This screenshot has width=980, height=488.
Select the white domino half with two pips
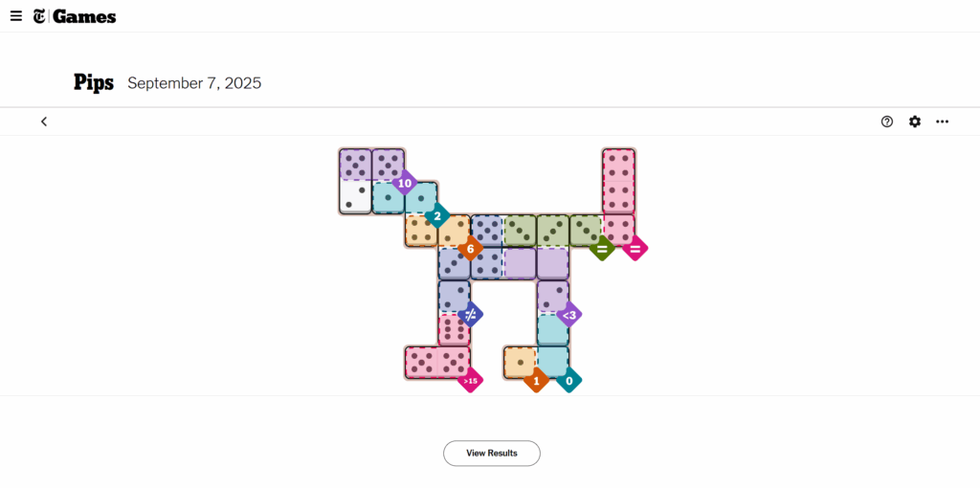[x=355, y=197]
